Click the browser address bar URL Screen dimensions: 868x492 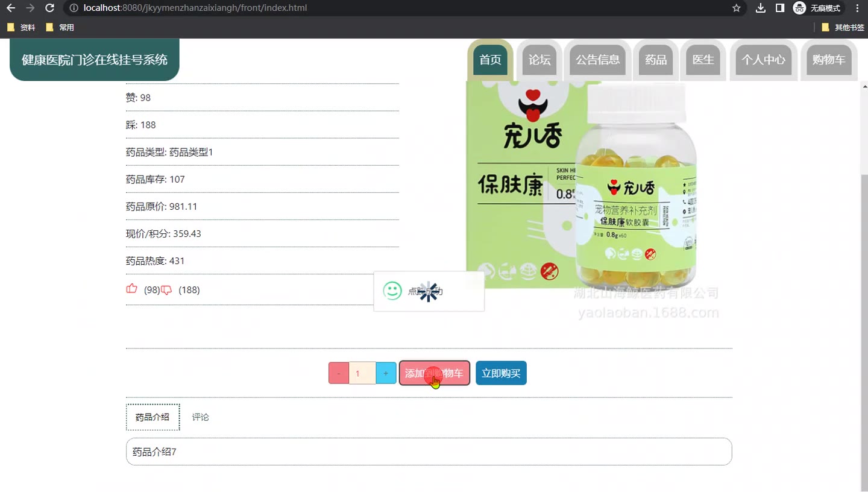coord(195,8)
